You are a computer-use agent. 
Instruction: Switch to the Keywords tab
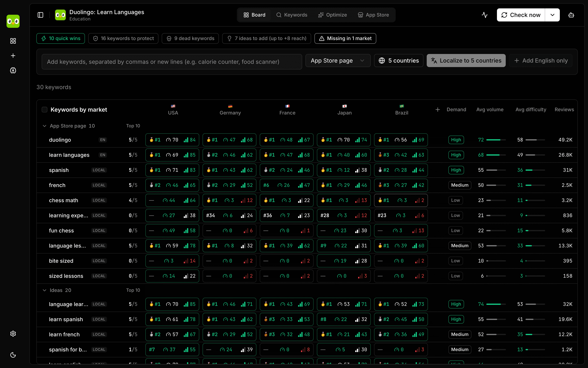click(292, 15)
